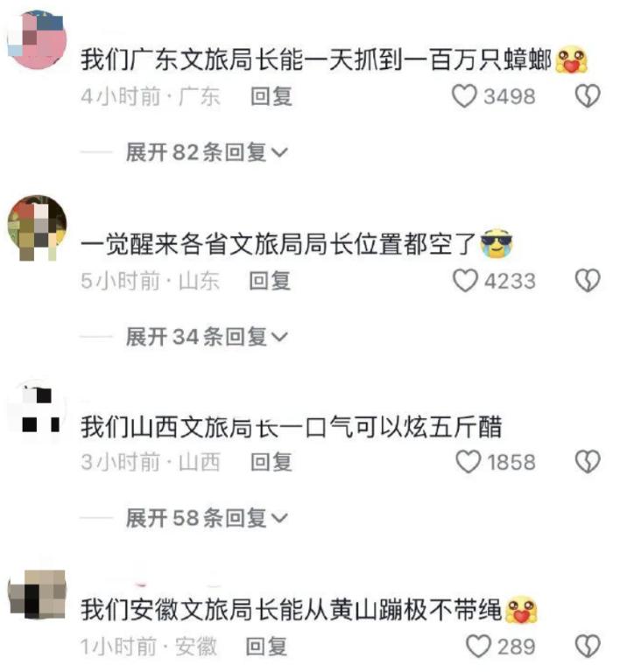Reply to the Guangdong comment
634x672 pixels.
coord(271,96)
